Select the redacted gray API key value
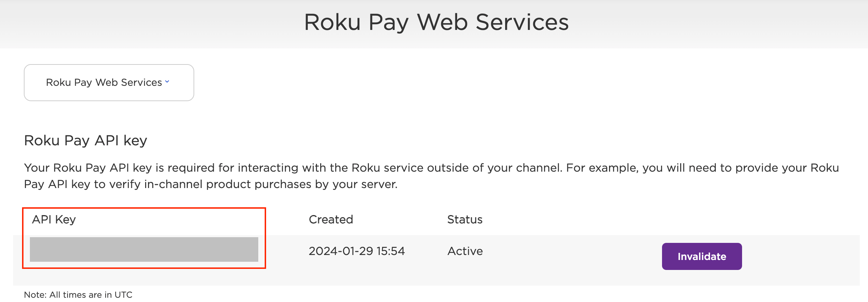Screen dimensions: 868x302 pyautogui.click(x=144, y=249)
